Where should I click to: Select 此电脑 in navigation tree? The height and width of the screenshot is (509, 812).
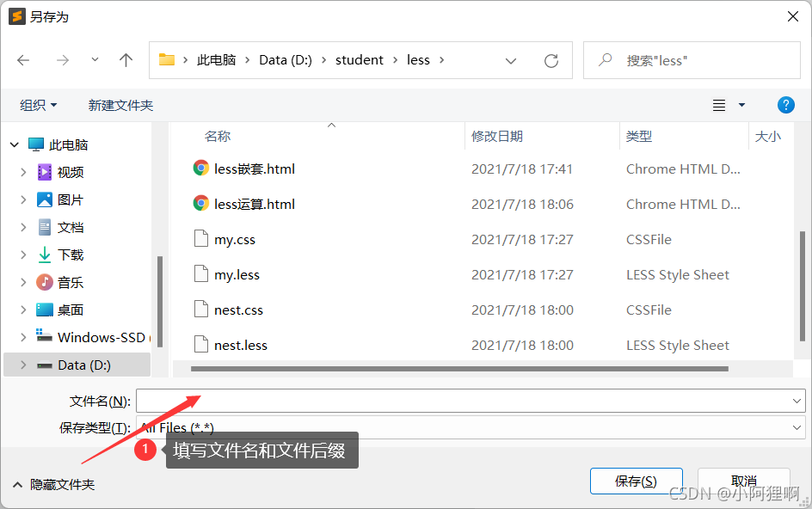point(68,144)
